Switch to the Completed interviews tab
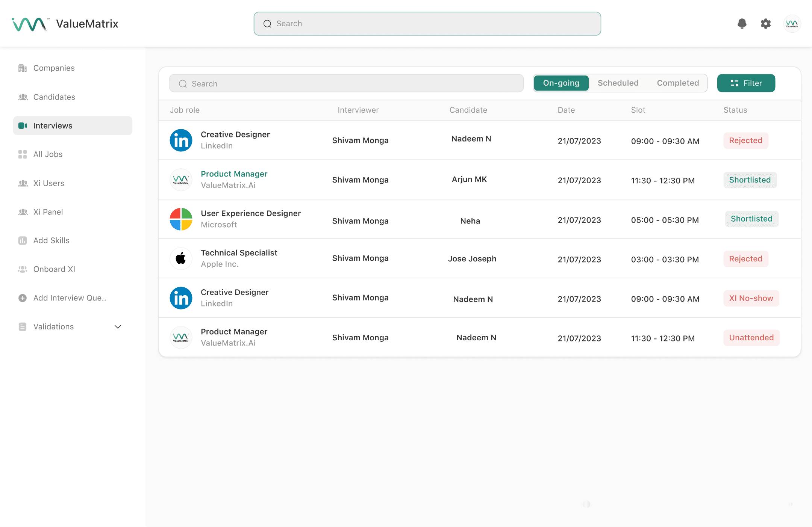 click(x=678, y=83)
